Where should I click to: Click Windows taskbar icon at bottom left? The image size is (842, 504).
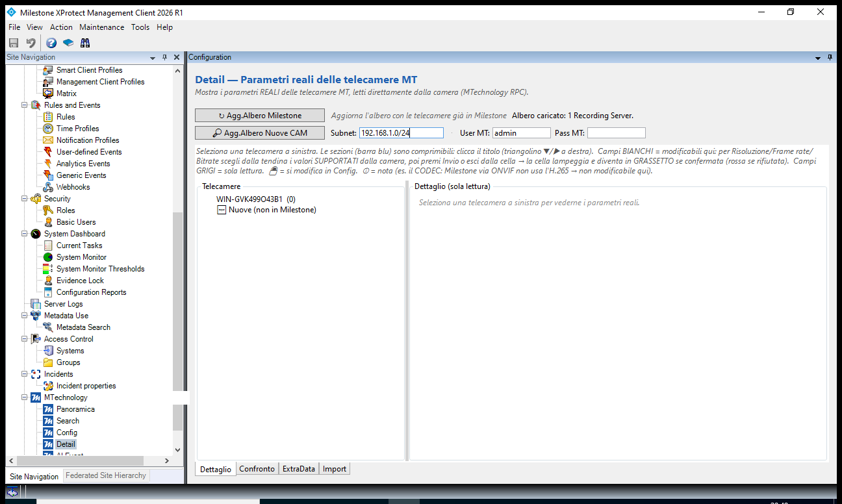coord(12,492)
